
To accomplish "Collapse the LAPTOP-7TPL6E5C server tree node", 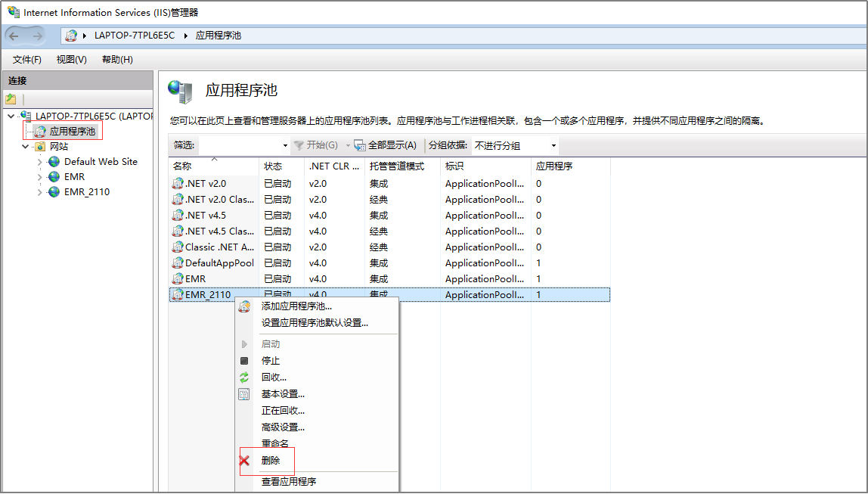I will (x=11, y=117).
